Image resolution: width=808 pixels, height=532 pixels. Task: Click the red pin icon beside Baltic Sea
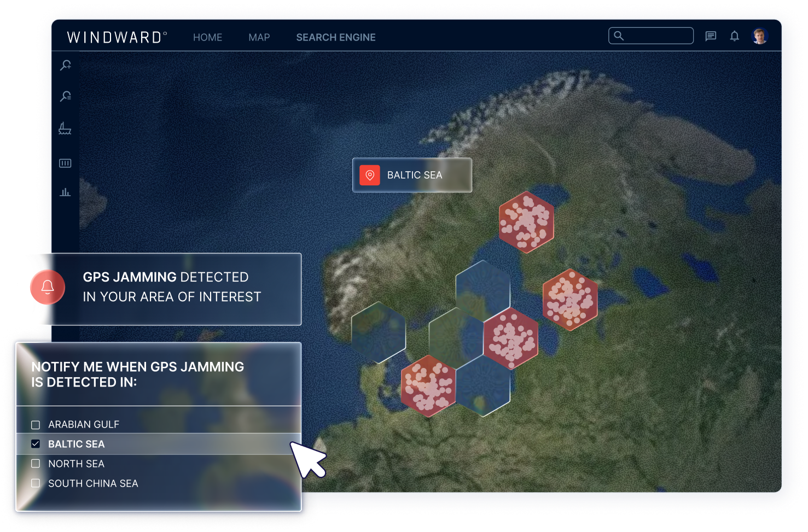pyautogui.click(x=370, y=175)
